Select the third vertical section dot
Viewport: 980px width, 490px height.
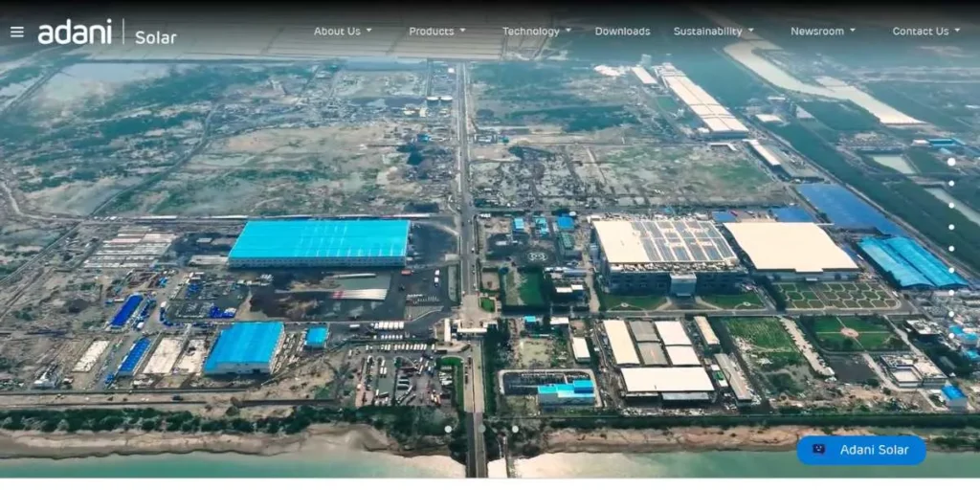[x=950, y=205]
